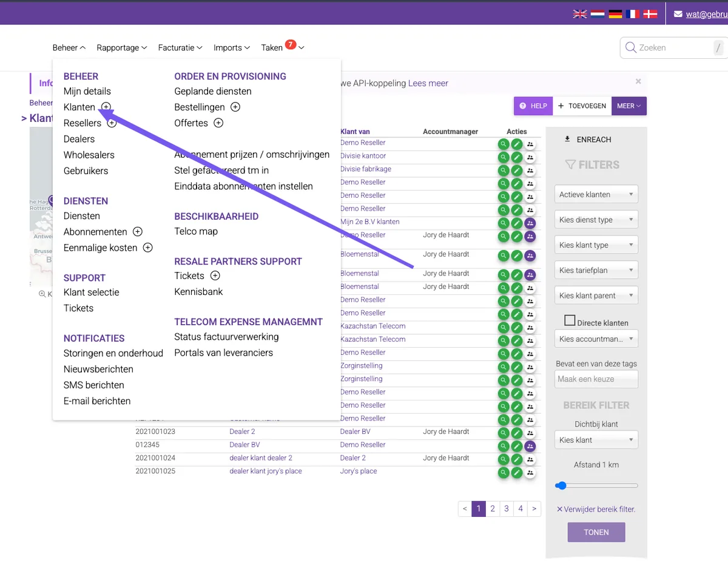
Task: Select the Danish flag language
Action: [650, 14]
